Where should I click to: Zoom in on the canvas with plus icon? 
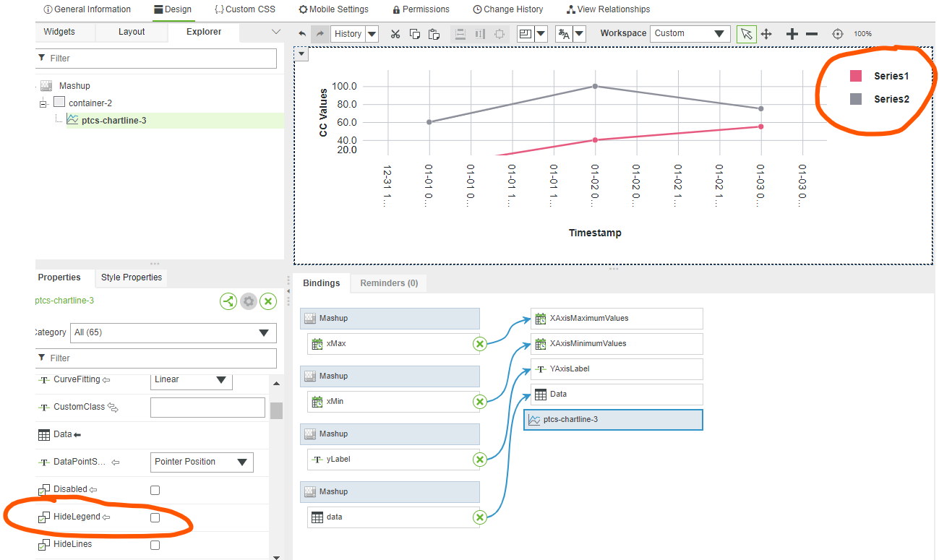792,34
